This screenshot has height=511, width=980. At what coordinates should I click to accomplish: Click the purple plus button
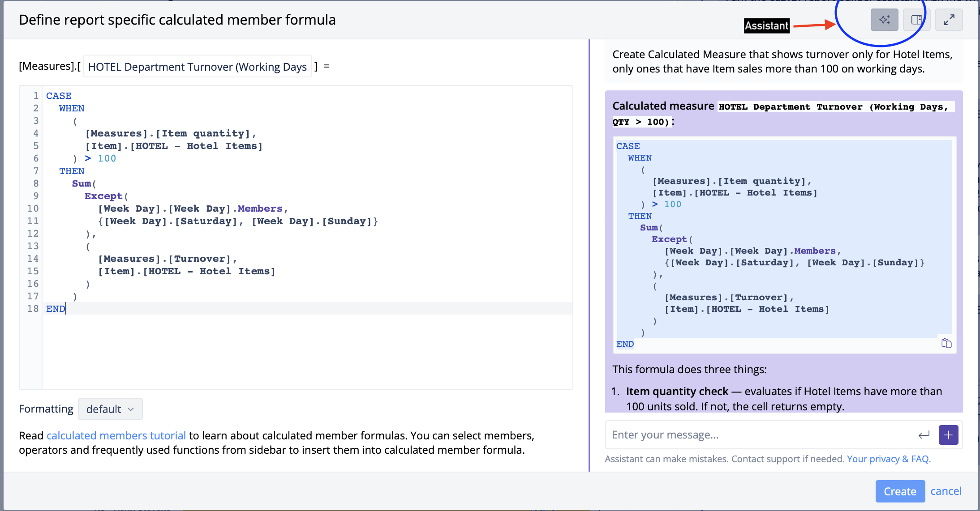(948, 435)
